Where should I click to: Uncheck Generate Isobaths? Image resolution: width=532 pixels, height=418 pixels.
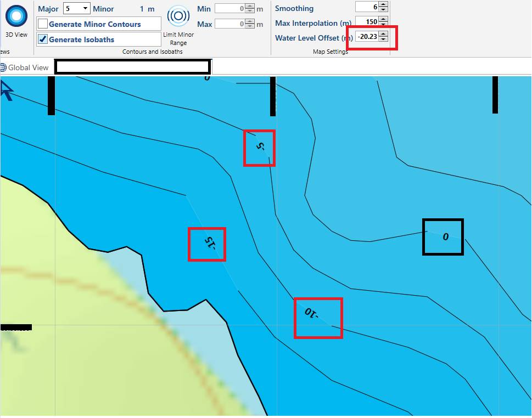[x=43, y=39]
